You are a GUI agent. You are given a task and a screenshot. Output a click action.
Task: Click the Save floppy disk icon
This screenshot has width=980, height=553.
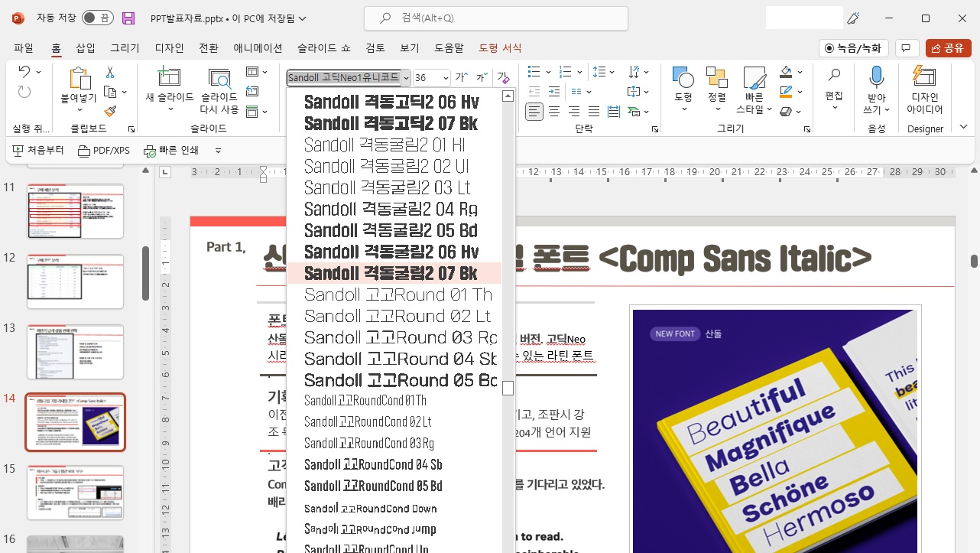128,18
